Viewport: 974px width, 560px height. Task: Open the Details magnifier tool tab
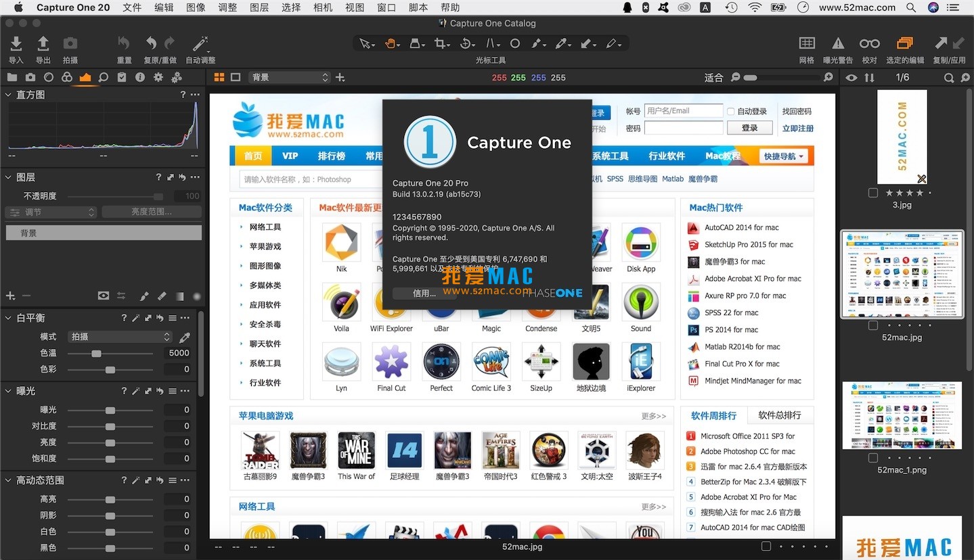103,77
